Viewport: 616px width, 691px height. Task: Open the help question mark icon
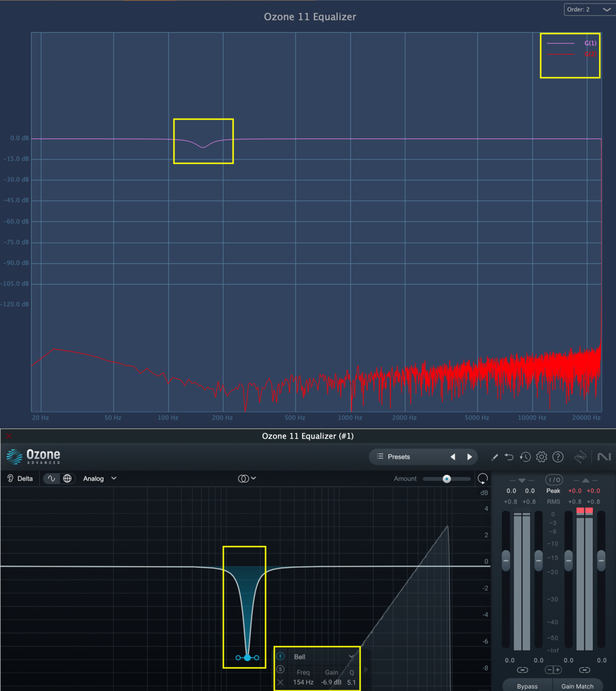(557, 457)
